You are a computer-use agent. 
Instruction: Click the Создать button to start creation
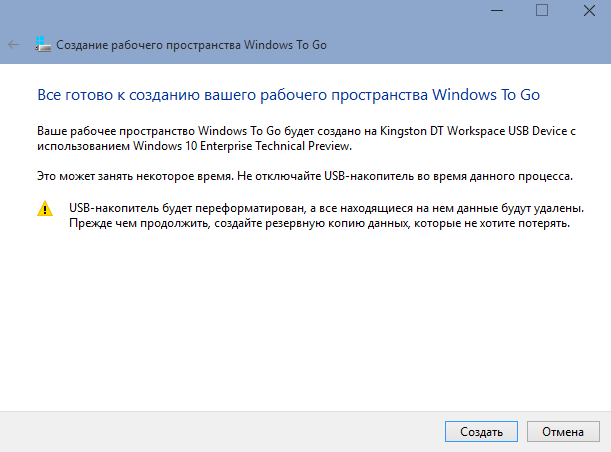coord(481,431)
